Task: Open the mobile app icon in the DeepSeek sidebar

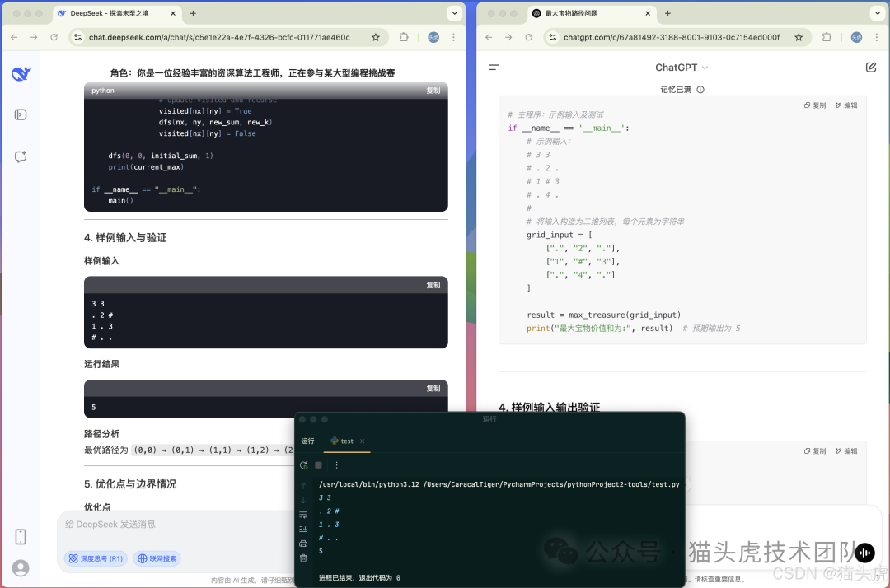Action: pyautogui.click(x=21, y=536)
